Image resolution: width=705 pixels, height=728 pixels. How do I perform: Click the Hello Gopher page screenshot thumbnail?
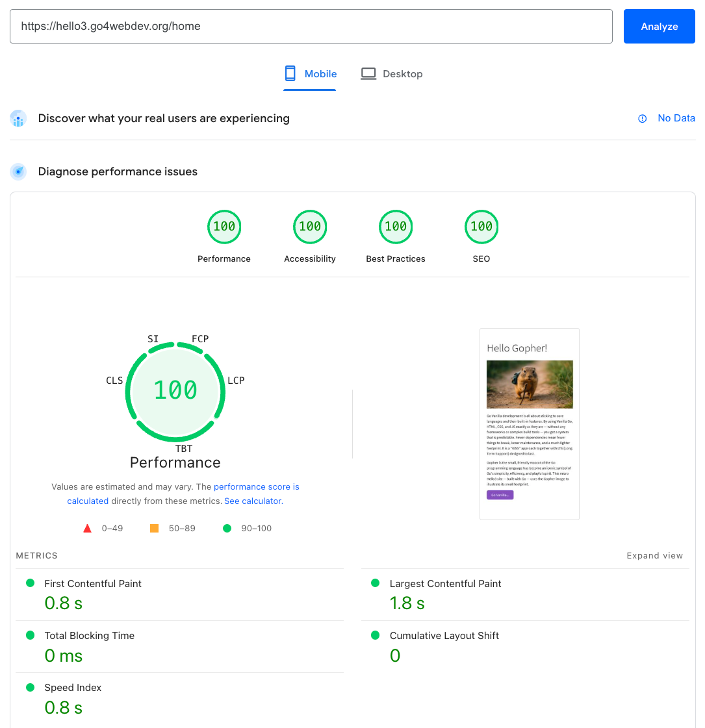click(530, 424)
